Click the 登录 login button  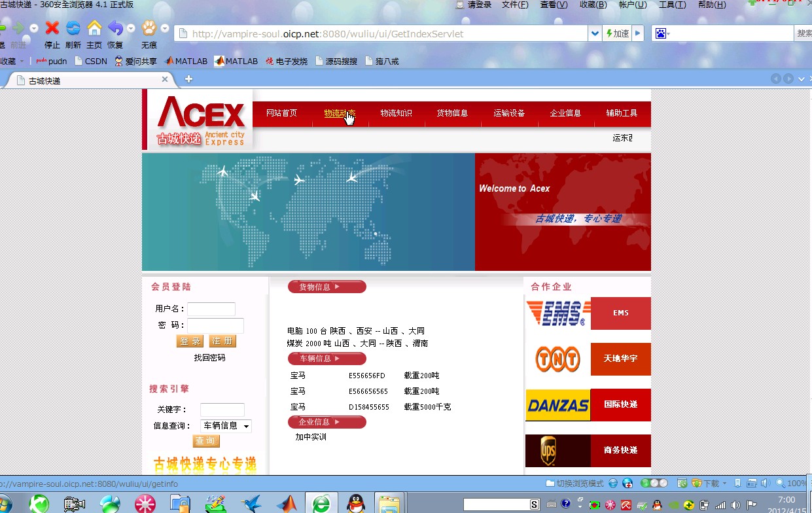coord(190,342)
